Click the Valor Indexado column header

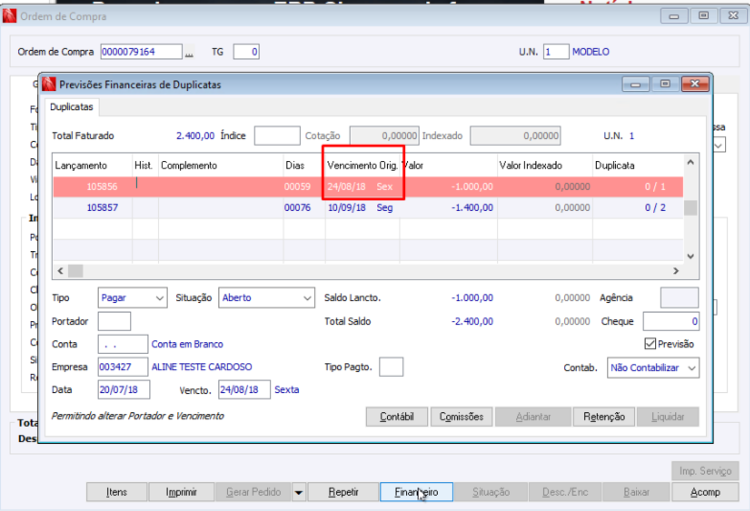545,166
